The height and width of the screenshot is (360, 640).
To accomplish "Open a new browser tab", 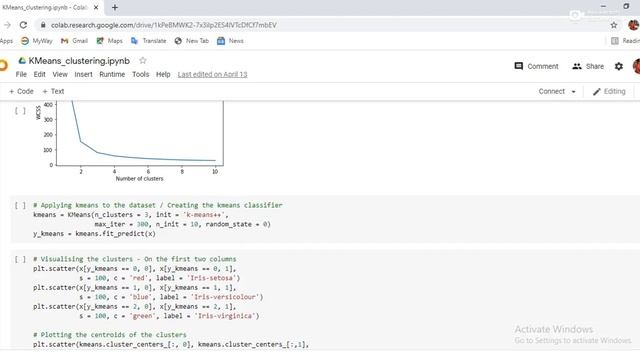I will pyautogui.click(x=115, y=7).
